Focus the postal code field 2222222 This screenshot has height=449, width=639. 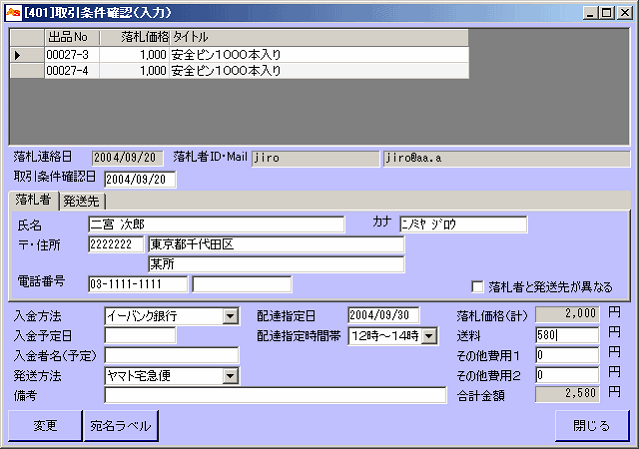click(x=116, y=244)
